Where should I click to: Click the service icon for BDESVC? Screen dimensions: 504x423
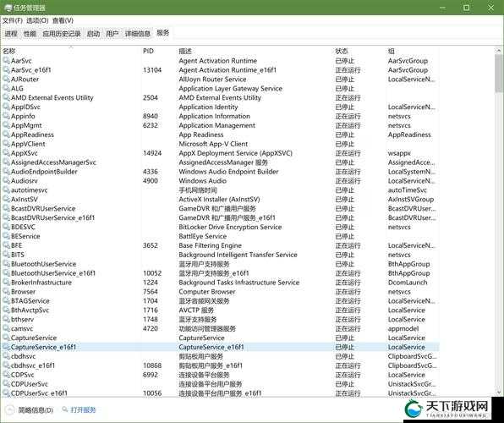point(6,227)
